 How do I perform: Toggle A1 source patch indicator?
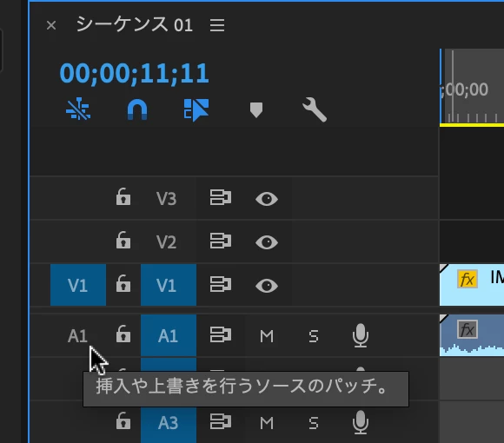tap(77, 336)
